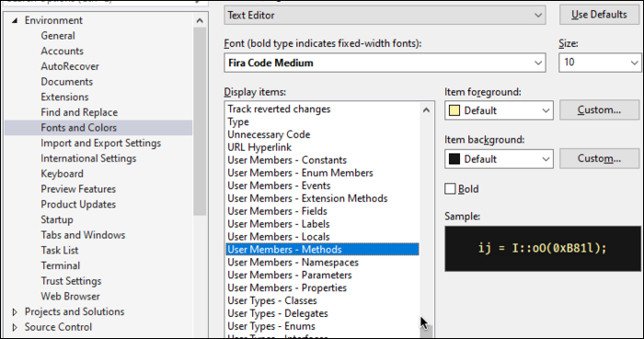644x339 pixels.
Task: Select General under Environment
Action: coord(58,36)
